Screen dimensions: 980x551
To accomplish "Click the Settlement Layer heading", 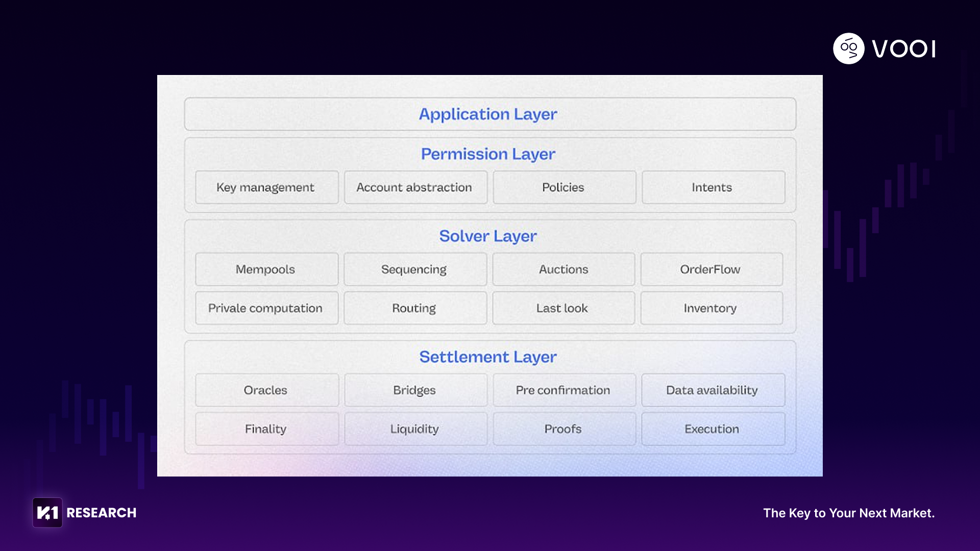I will click(488, 357).
